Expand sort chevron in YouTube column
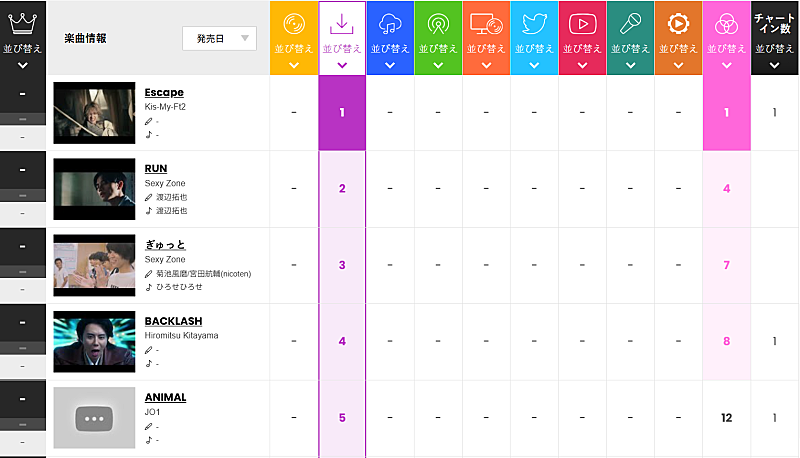The width and height of the screenshot is (800, 458). coord(582,65)
